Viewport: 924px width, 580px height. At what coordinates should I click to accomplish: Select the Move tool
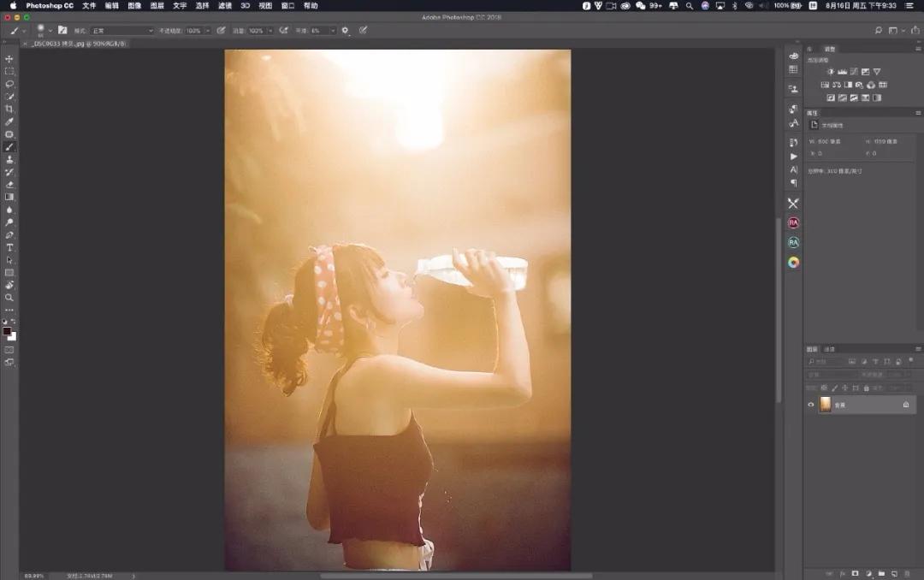(x=9, y=59)
